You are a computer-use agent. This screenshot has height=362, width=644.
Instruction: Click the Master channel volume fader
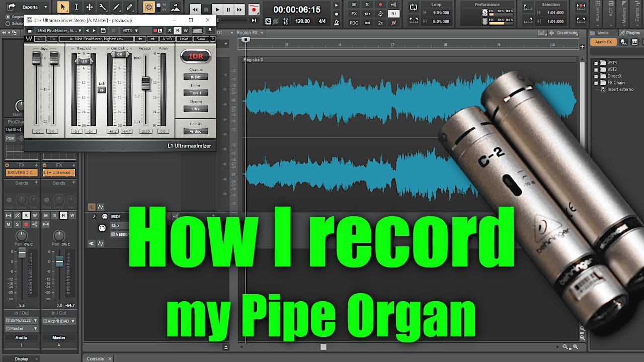click(x=59, y=261)
